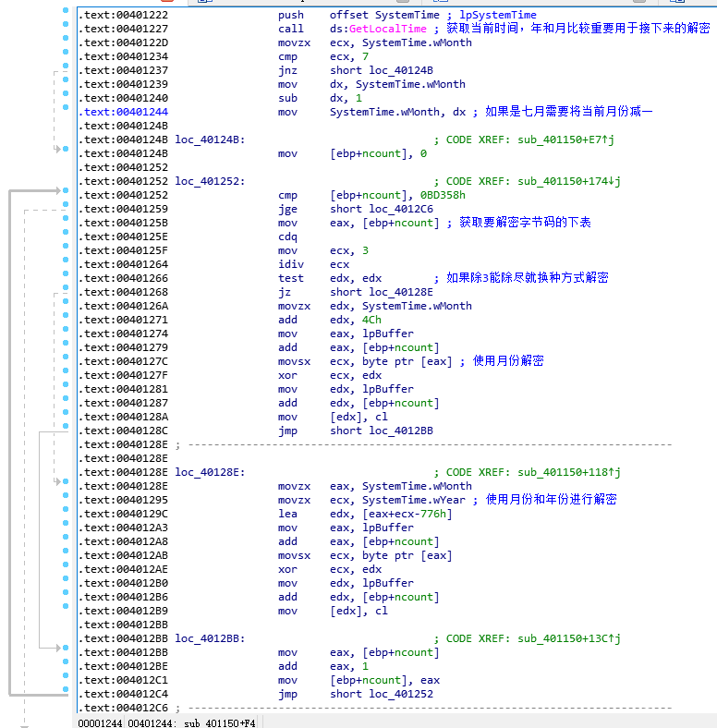Toggle breakpoint dot beside address 0040129C
The width and height of the screenshot is (717, 728).
[66, 509]
